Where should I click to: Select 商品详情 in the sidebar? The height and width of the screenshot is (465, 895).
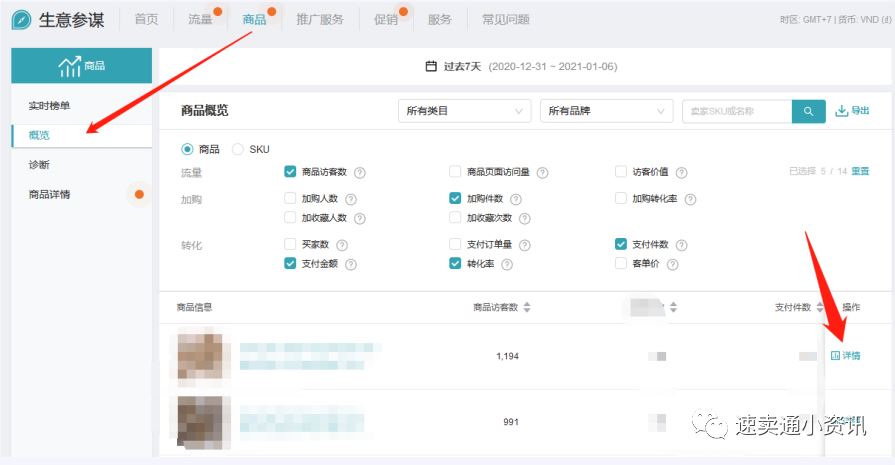point(82,195)
